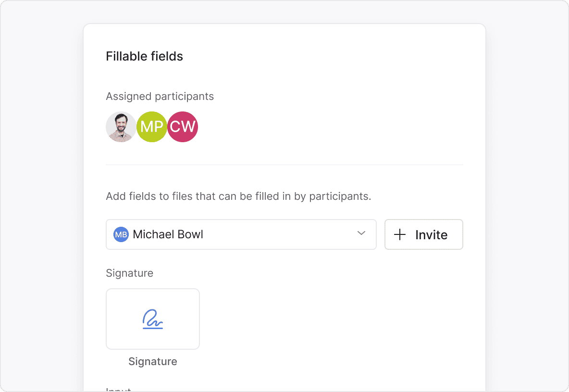This screenshot has height=392, width=569.
Task: Click the Signature caption under the tile
Action: click(153, 361)
